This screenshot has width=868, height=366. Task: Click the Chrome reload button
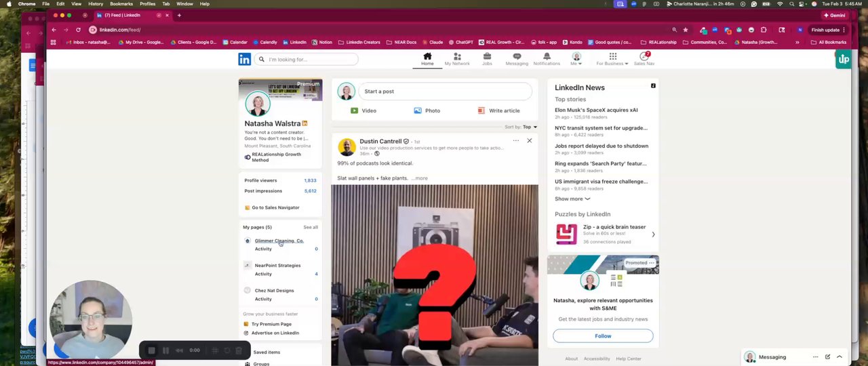[x=78, y=30]
